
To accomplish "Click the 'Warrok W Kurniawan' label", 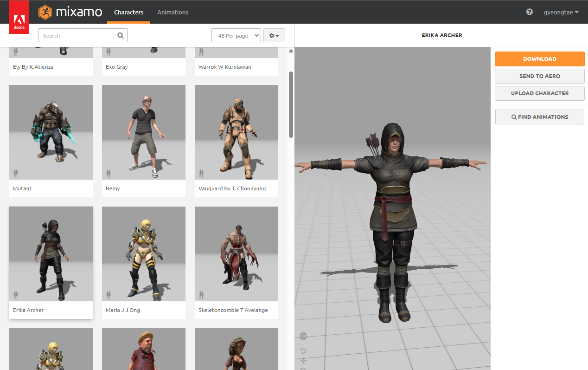I will [x=225, y=67].
